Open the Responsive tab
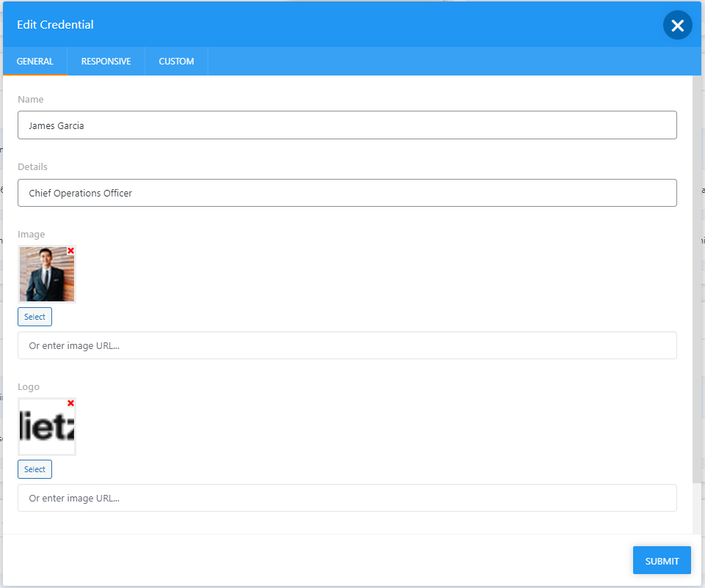The width and height of the screenshot is (705, 588). coord(106,61)
